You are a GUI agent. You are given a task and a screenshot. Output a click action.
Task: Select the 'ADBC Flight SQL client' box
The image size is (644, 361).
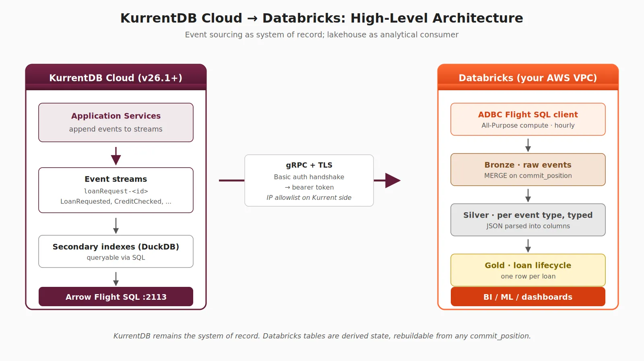point(528,119)
